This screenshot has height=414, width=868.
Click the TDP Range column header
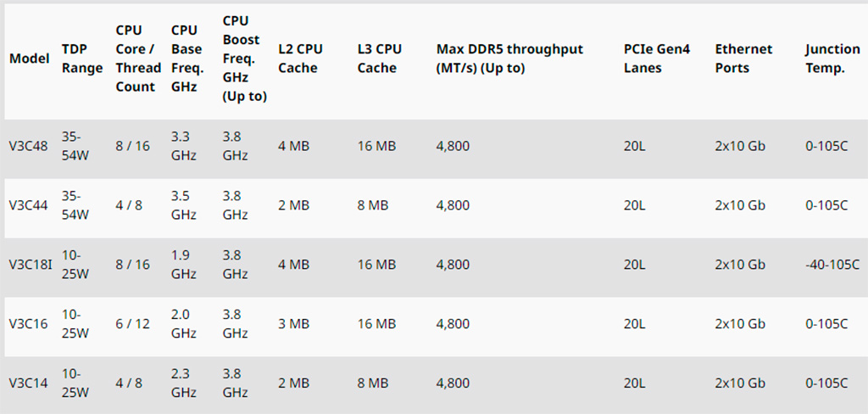81,59
